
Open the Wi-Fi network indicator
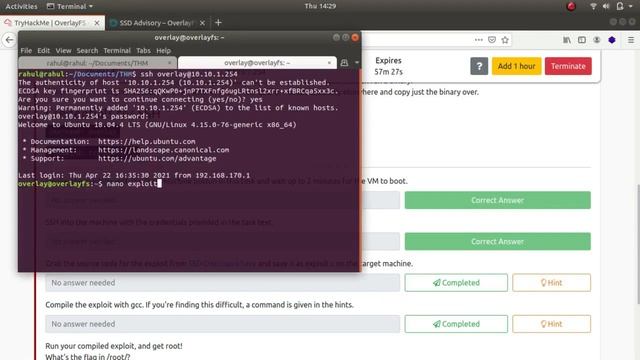pyautogui.click(x=593, y=6)
